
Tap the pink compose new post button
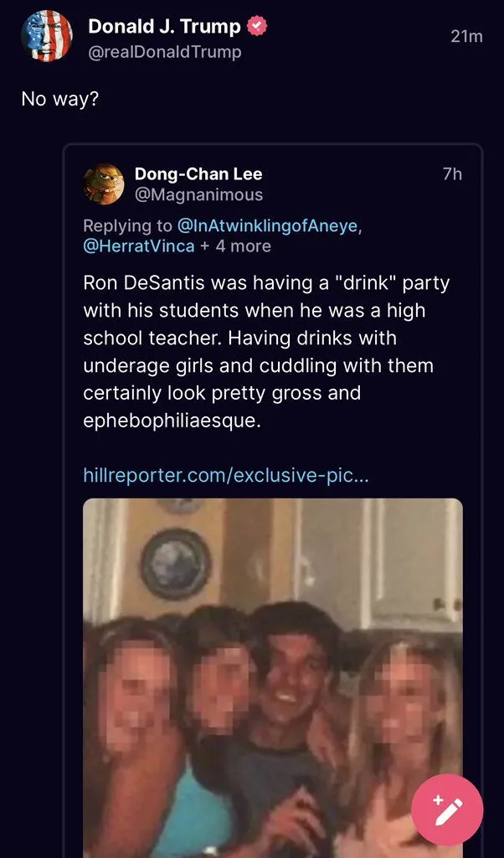(447, 810)
